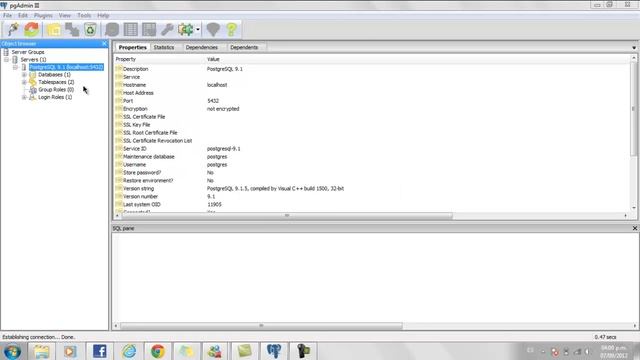
Task: Click the plugins puzzle icon
Action: tap(186, 29)
